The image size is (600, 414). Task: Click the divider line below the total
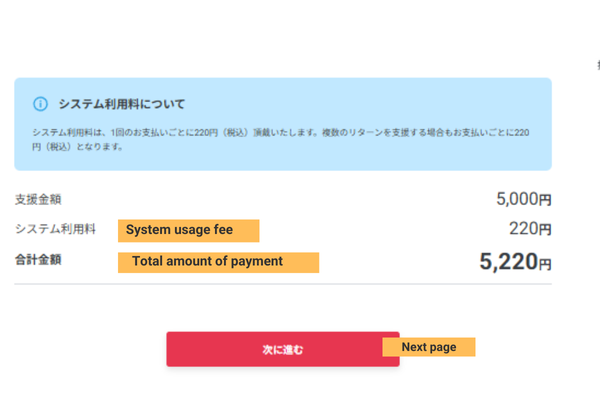283,284
